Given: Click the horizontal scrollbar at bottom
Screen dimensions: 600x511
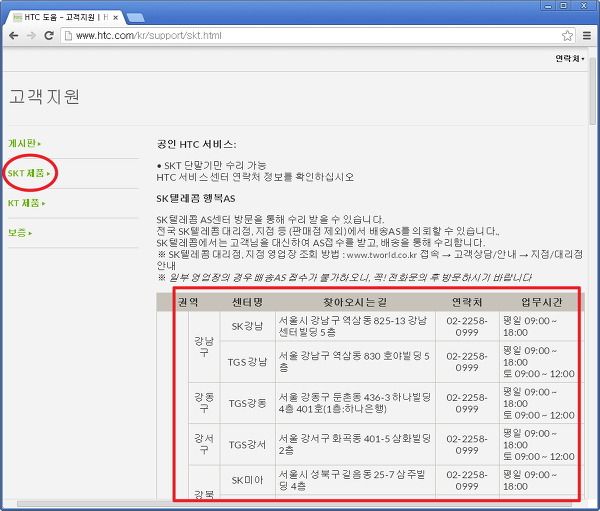Looking at the screenshot, I should [x=295, y=503].
